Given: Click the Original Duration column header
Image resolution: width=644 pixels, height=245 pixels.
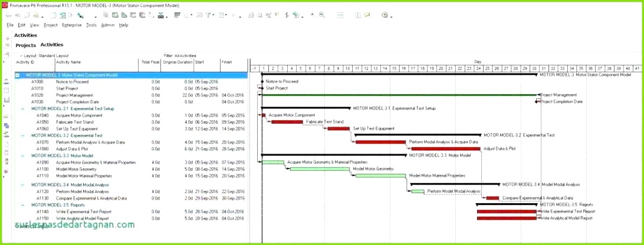Looking at the screenshot, I should click(x=178, y=62).
